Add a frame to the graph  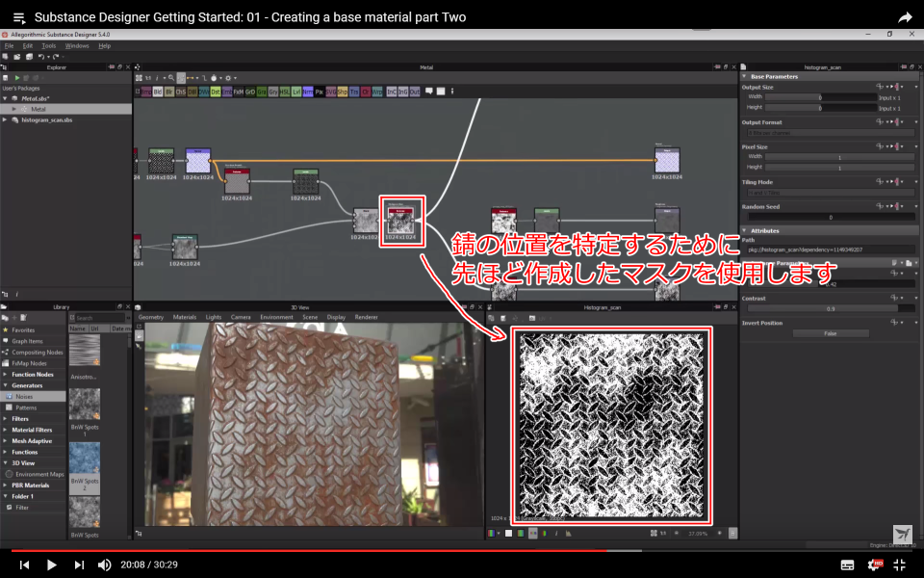(441, 91)
